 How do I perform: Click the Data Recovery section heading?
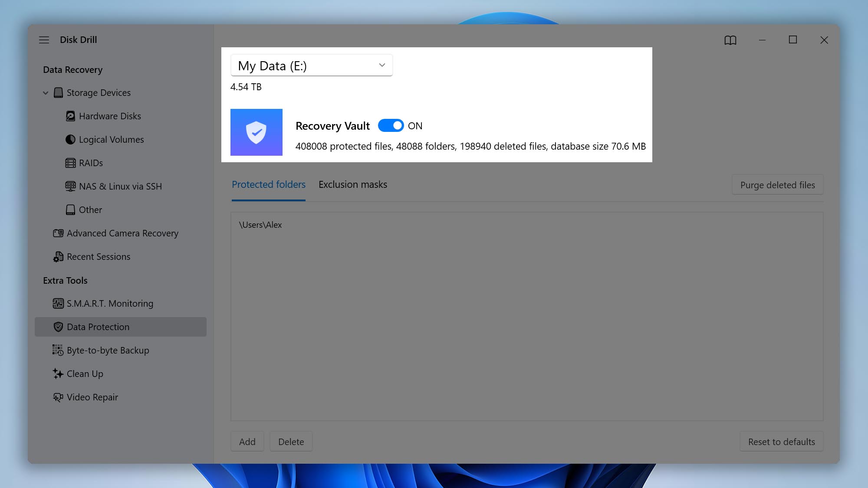click(73, 70)
